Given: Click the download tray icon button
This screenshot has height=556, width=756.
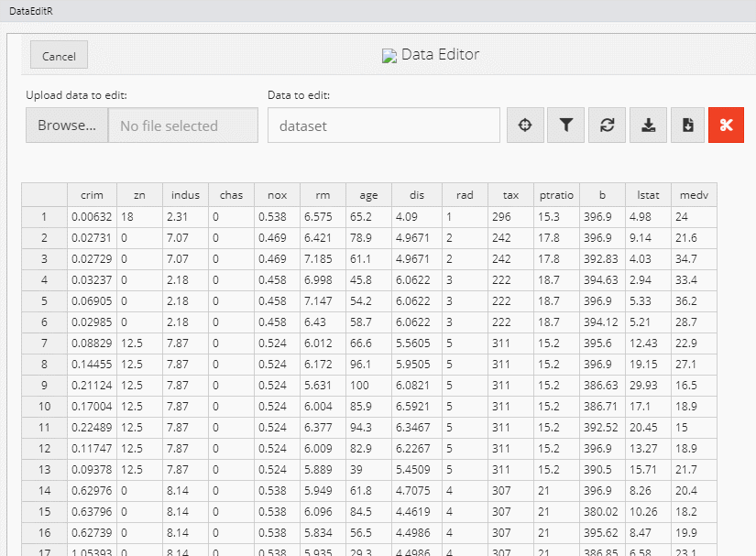Looking at the screenshot, I should pos(648,125).
